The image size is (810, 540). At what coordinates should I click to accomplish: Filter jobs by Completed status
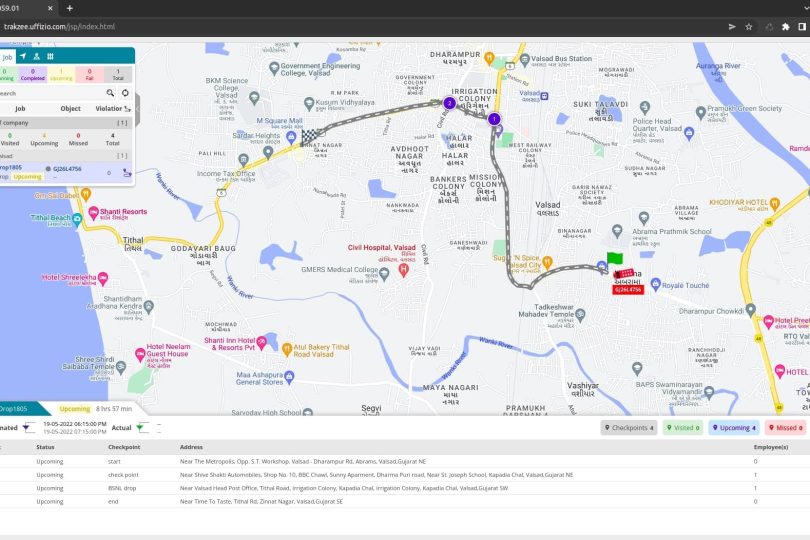(x=31, y=74)
